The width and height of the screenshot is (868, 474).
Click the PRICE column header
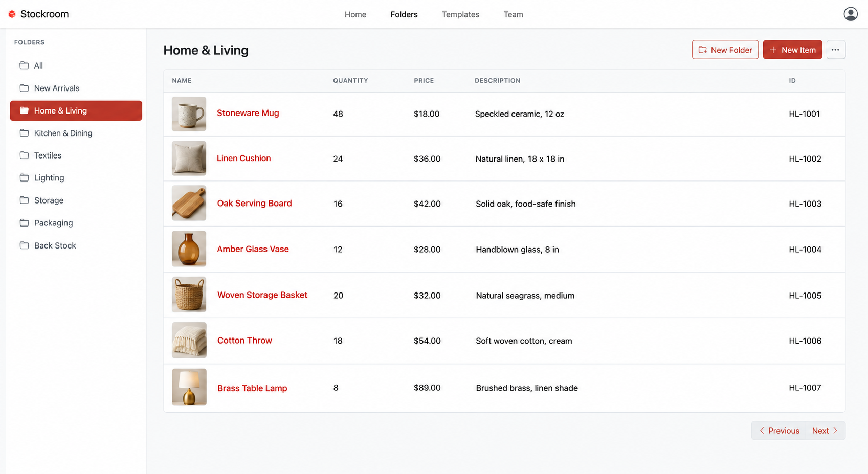point(424,81)
